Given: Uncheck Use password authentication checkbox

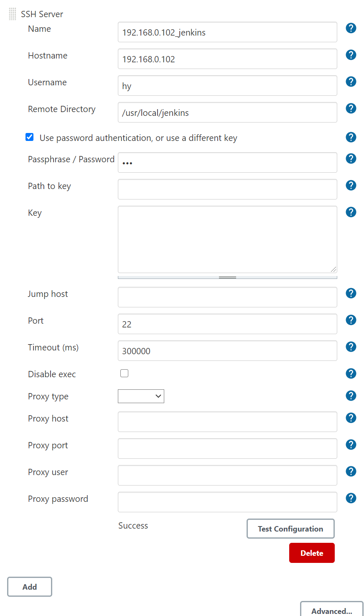Looking at the screenshot, I should 30,137.
